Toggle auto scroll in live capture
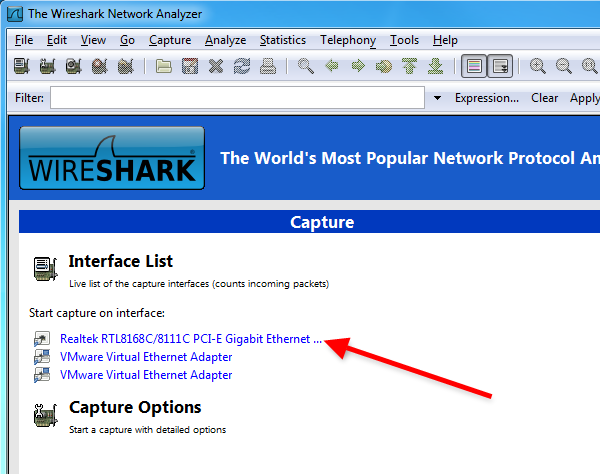This screenshot has height=474, width=600. (x=500, y=67)
